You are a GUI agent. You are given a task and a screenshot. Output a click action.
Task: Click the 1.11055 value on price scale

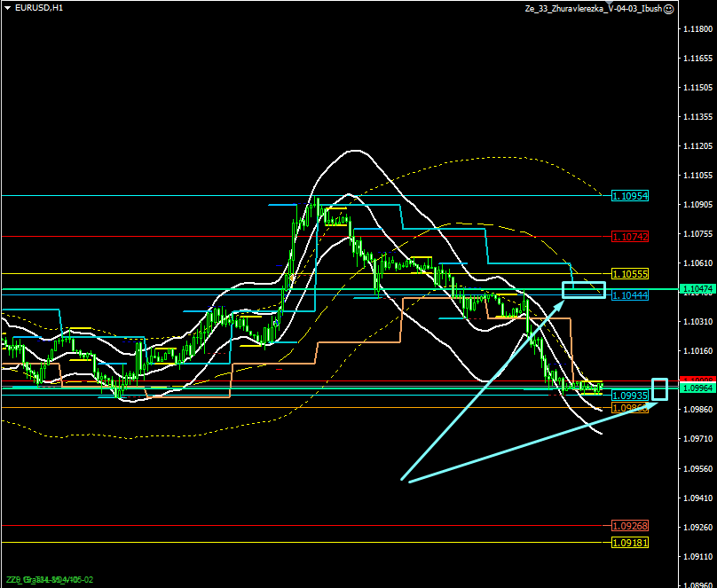[x=698, y=176]
